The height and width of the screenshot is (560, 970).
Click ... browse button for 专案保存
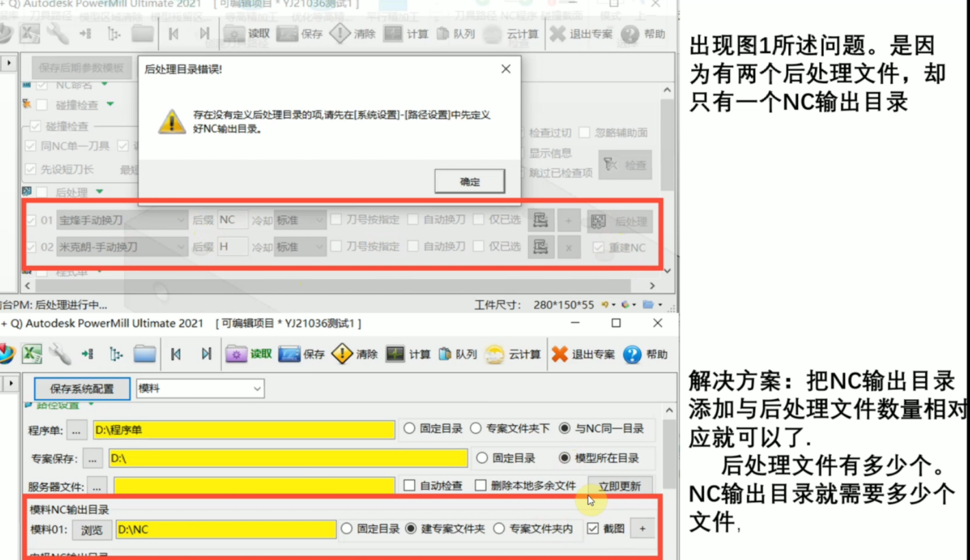93,458
